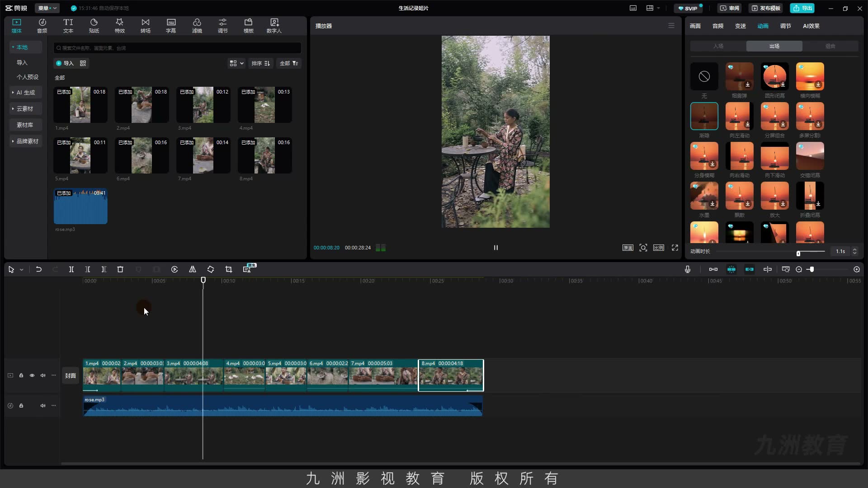
Task: Click the mirror flip tool icon
Action: pyautogui.click(x=193, y=269)
